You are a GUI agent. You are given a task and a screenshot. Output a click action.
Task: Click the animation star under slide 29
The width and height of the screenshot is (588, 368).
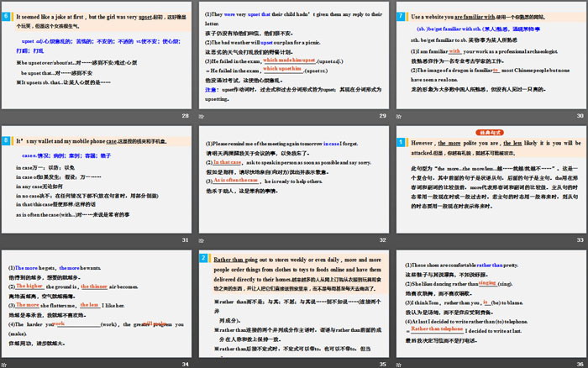point(202,117)
